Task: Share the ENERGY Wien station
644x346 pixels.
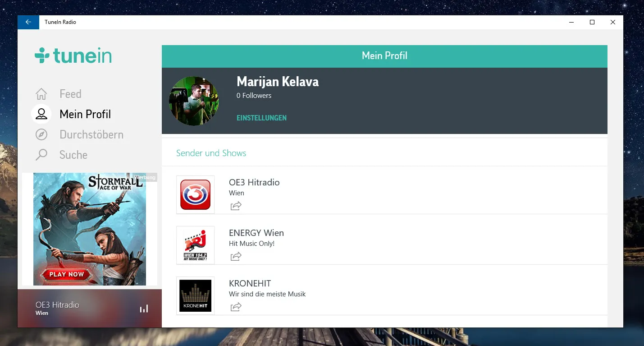Action: [x=236, y=257]
